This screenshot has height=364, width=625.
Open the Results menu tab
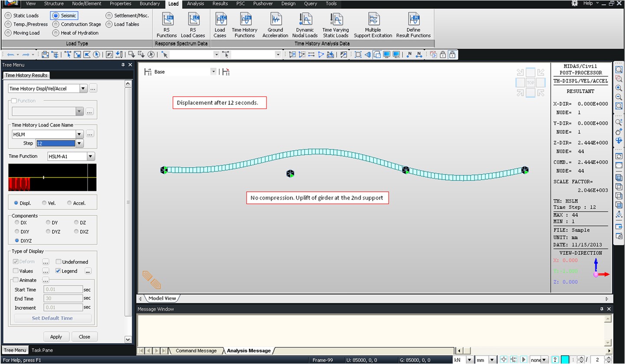click(220, 3)
